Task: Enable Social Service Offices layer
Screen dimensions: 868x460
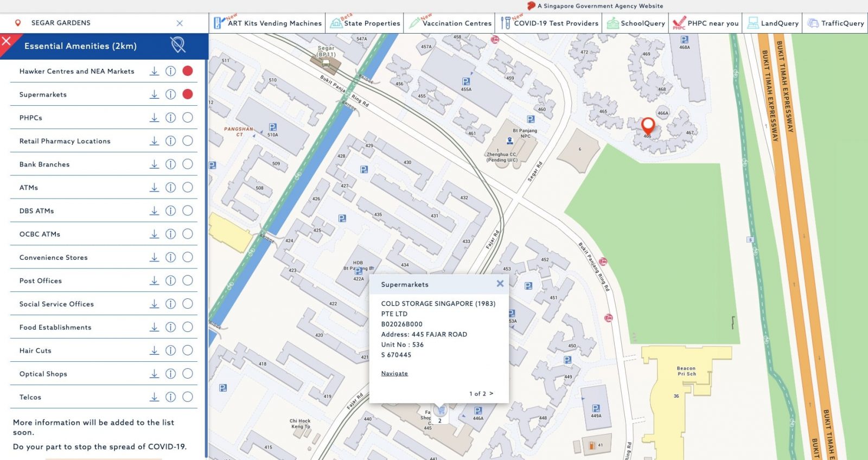Action: [x=188, y=304]
